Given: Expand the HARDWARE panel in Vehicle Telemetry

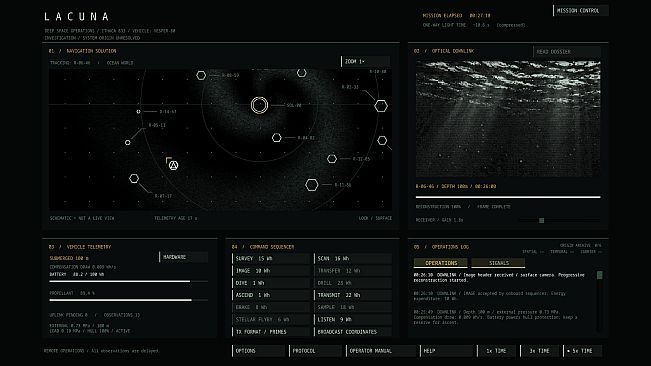Looking at the screenshot, I should 184,257.
